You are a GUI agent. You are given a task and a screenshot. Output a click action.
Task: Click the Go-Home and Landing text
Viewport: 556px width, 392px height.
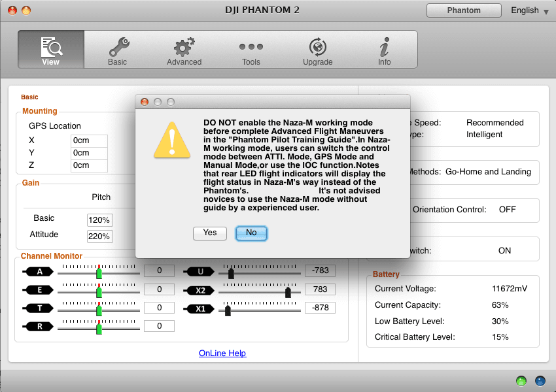pyautogui.click(x=488, y=172)
